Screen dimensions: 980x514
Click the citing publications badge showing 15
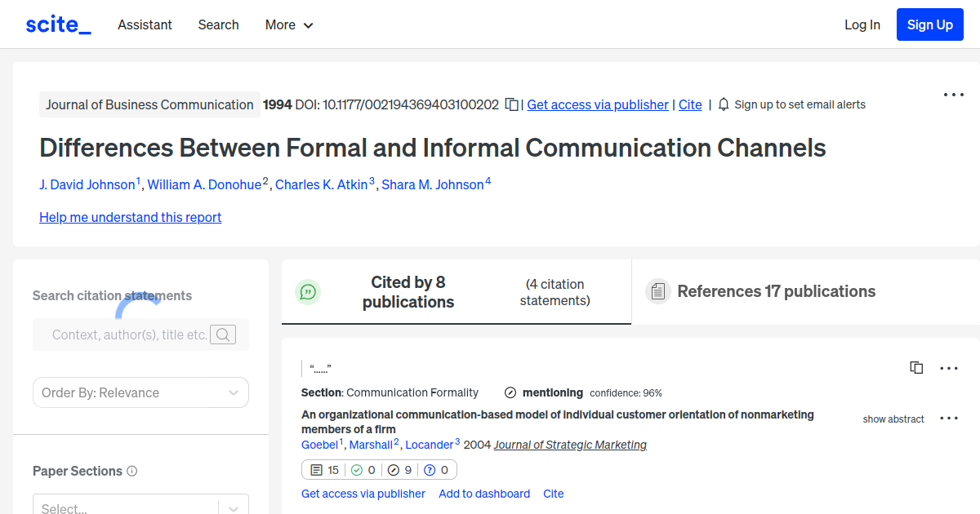pos(324,469)
